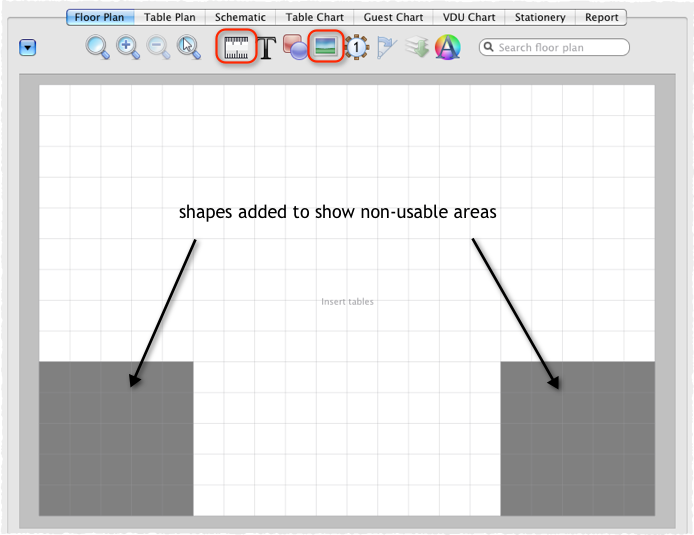The height and width of the screenshot is (535, 694).
Task: Open the color wheel A icon
Action: (x=446, y=47)
